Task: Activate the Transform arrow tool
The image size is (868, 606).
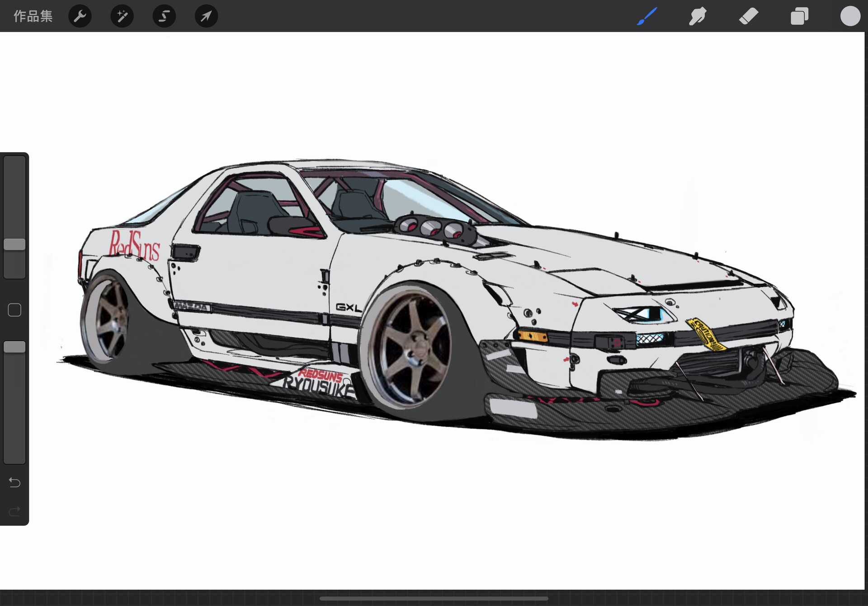Action: (206, 16)
